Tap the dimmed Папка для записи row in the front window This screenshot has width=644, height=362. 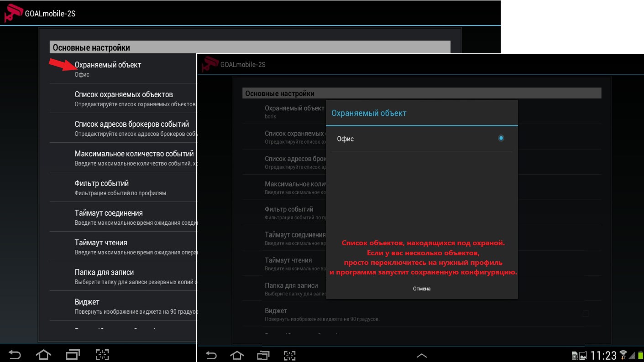pyautogui.click(x=284, y=289)
